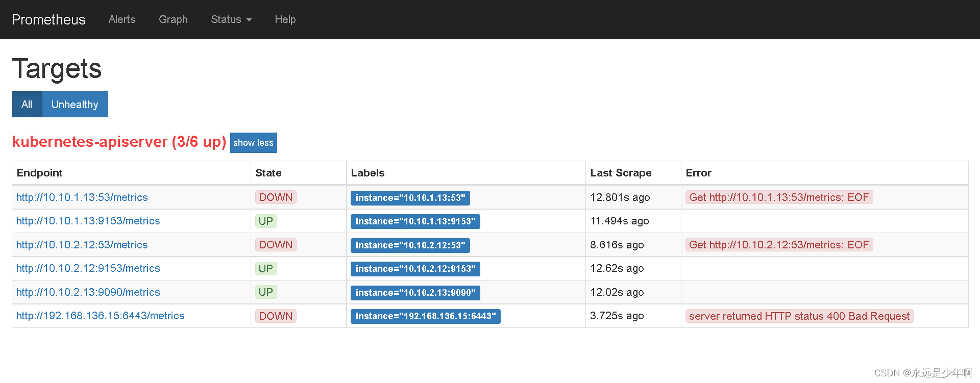Open endpoint http://10.10.2.13:9090/metrics
Image resolution: width=980 pixels, height=383 pixels.
[88, 292]
